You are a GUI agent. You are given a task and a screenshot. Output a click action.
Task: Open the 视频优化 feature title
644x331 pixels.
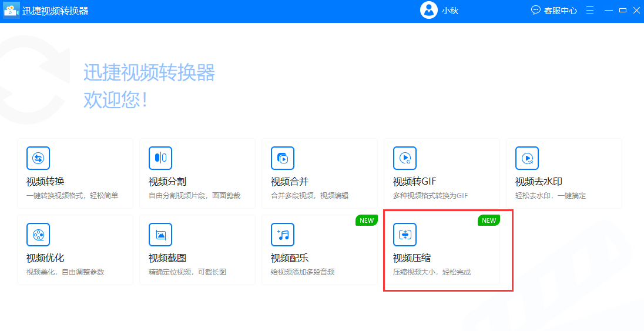(x=45, y=258)
